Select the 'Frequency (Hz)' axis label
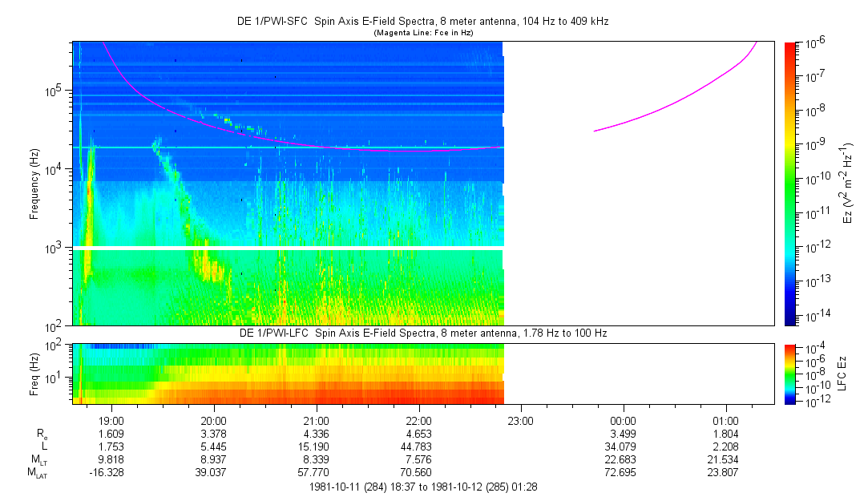868x497 pixels. coord(34,184)
